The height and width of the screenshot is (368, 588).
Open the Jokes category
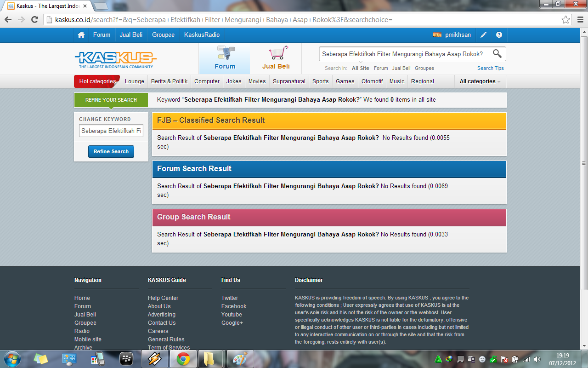pyautogui.click(x=234, y=81)
